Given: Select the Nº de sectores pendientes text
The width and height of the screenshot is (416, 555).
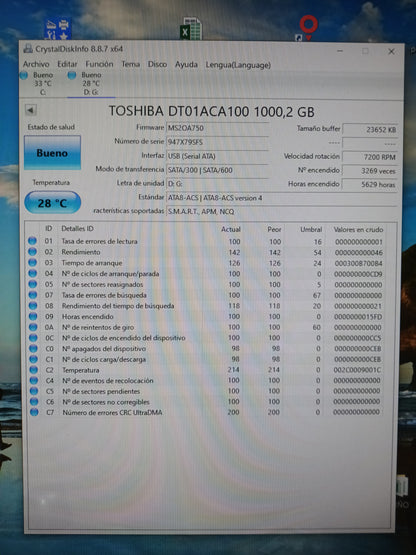Looking at the screenshot, I should [x=101, y=391].
